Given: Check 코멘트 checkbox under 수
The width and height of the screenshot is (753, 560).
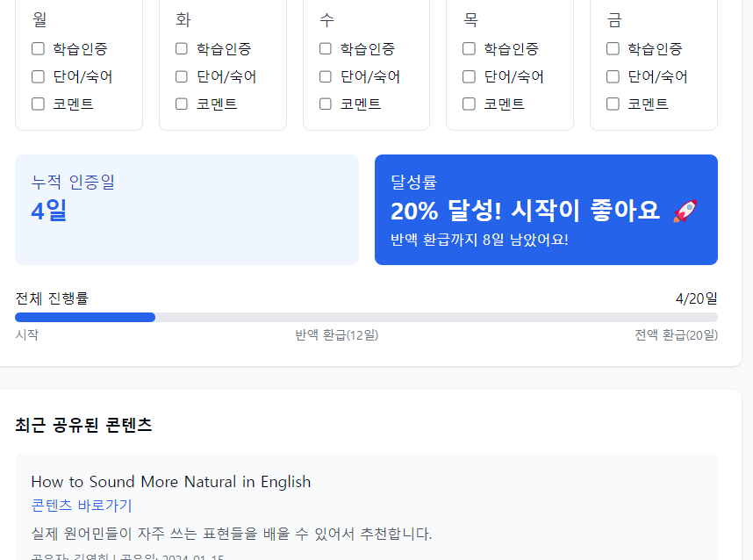Looking at the screenshot, I should click(325, 103).
